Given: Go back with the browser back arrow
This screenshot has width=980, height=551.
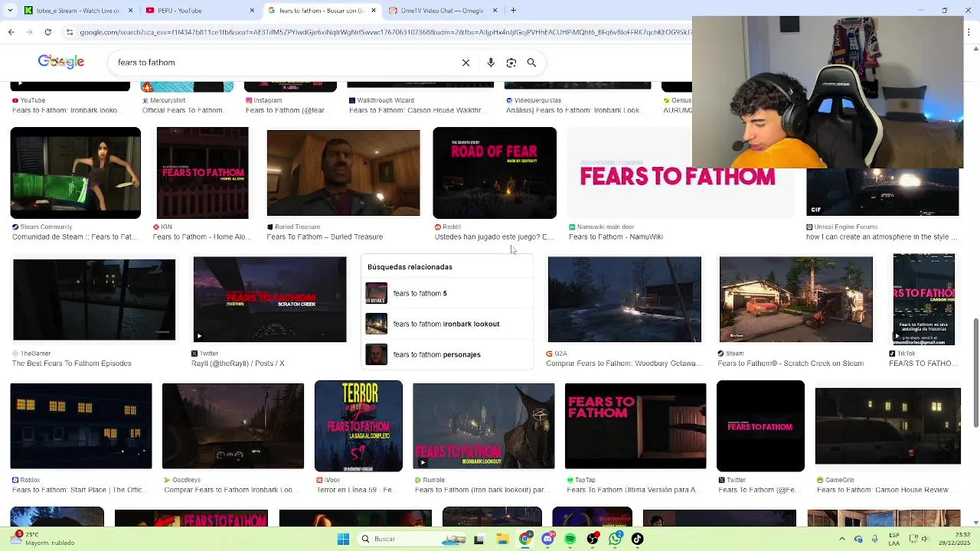Looking at the screenshot, I should click(11, 32).
